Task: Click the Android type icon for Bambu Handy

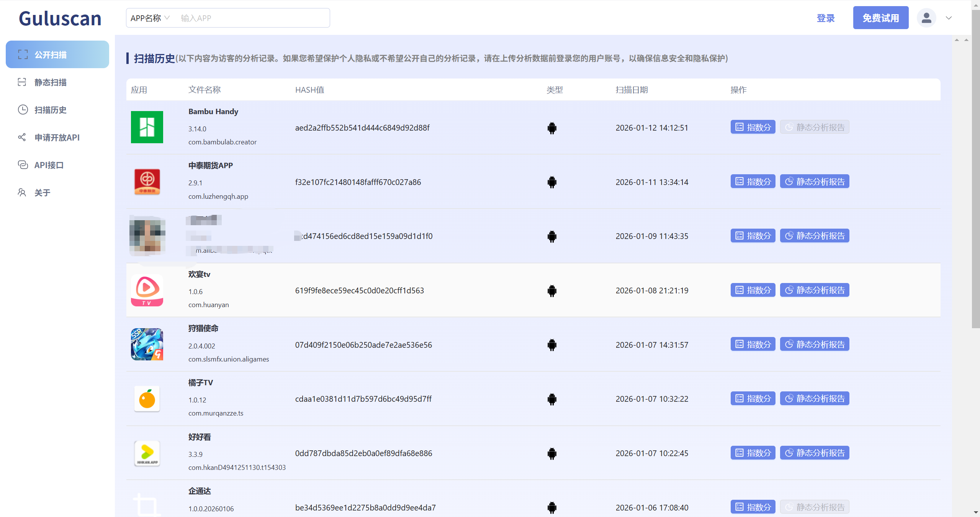Action: (x=551, y=128)
